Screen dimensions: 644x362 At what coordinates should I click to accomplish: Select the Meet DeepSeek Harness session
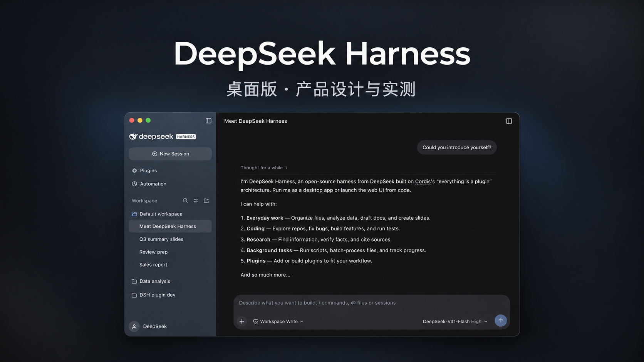pos(170,226)
